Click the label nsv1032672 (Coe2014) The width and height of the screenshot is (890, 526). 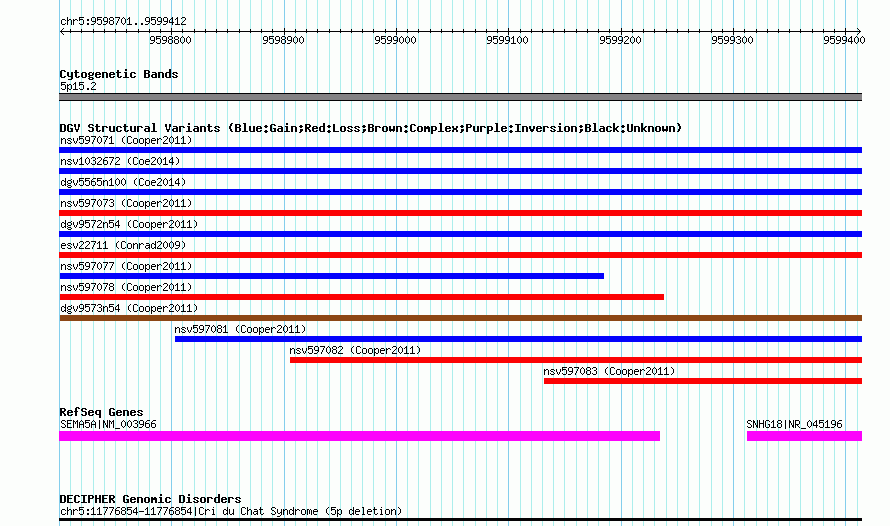tap(120, 161)
